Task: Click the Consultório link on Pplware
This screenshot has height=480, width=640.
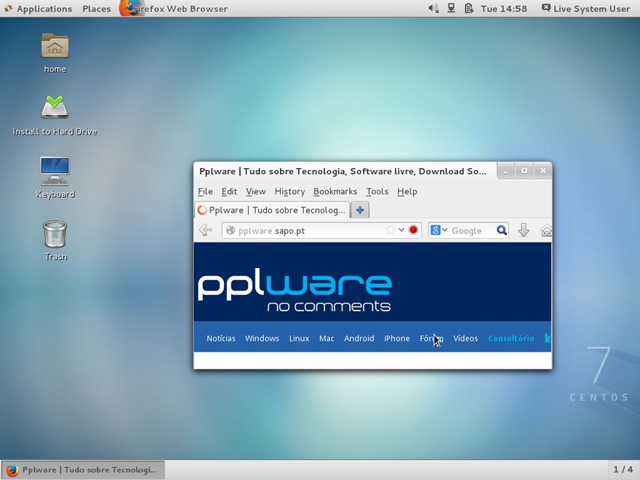Action: pyautogui.click(x=511, y=338)
